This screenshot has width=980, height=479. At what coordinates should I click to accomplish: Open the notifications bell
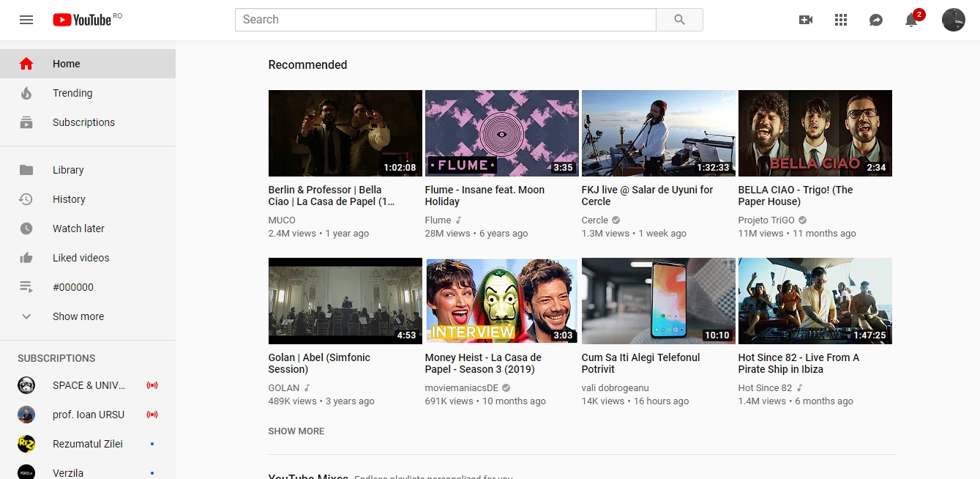[911, 20]
